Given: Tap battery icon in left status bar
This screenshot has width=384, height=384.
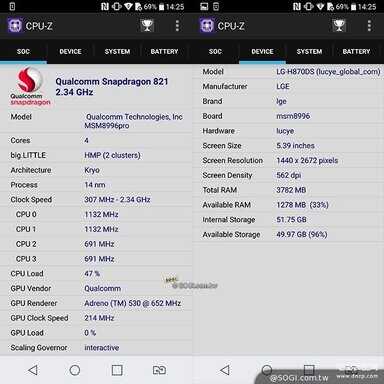Looking at the screenshot, I should point(161,7).
